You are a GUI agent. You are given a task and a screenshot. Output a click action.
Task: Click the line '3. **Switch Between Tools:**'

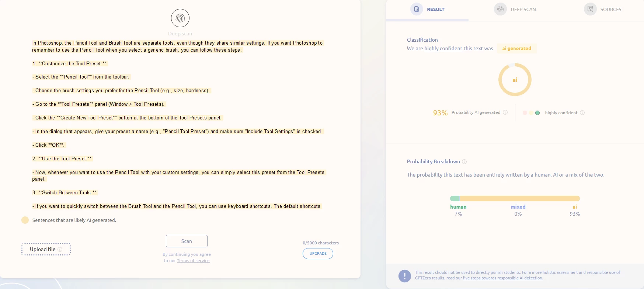pos(65,192)
